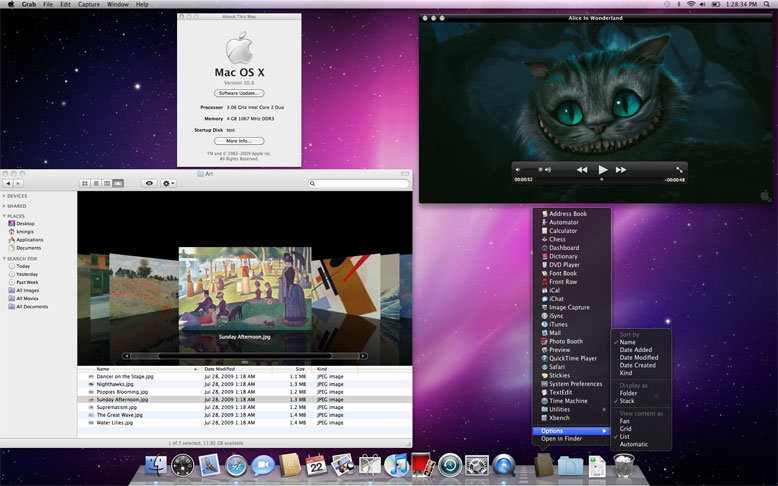The width and height of the screenshot is (778, 486).
Task: Open iChat in the Dock
Action: point(262,466)
